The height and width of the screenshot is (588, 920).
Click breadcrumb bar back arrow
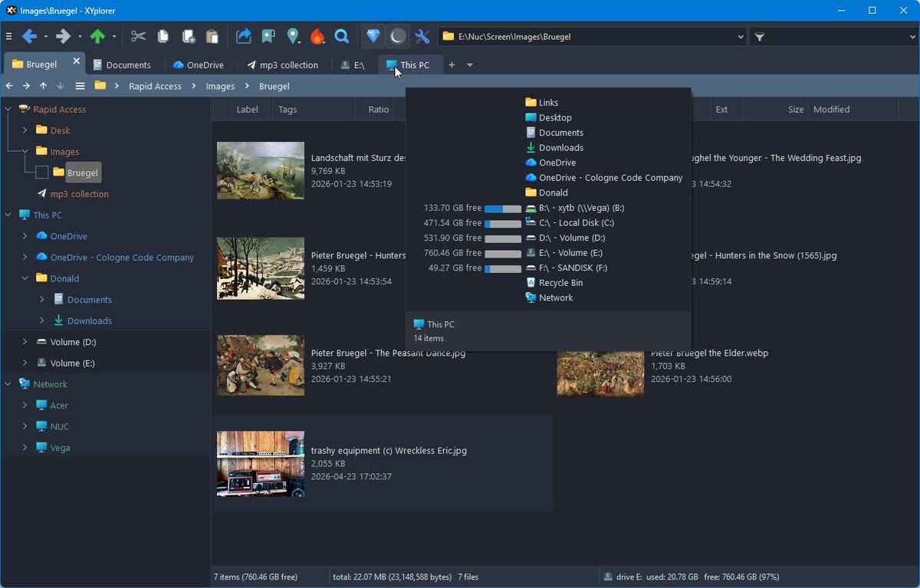[x=9, y=86]
